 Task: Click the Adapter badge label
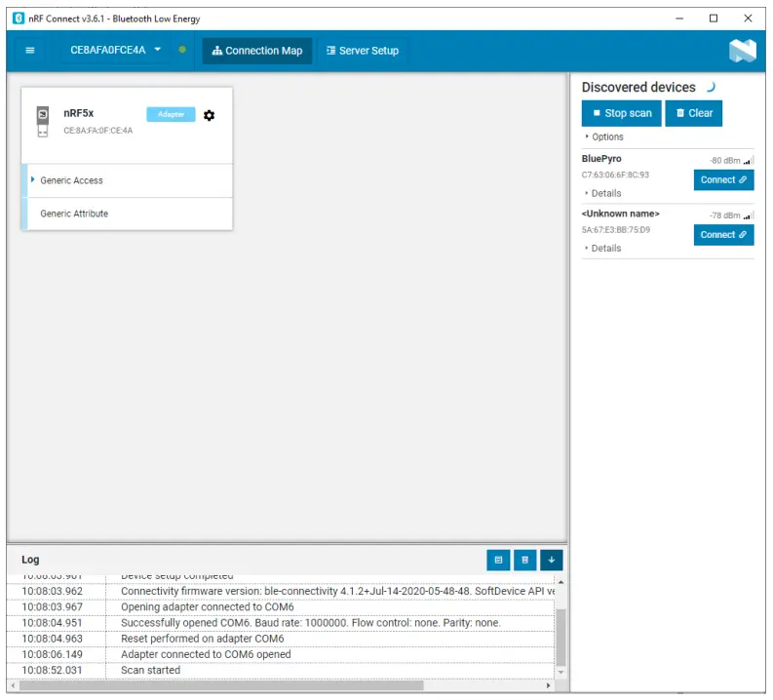pos(171,114)
